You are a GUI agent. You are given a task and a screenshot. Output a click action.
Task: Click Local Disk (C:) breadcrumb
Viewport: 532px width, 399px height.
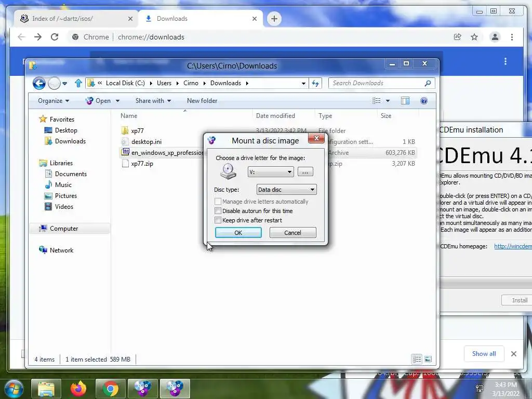click(125, 83)
